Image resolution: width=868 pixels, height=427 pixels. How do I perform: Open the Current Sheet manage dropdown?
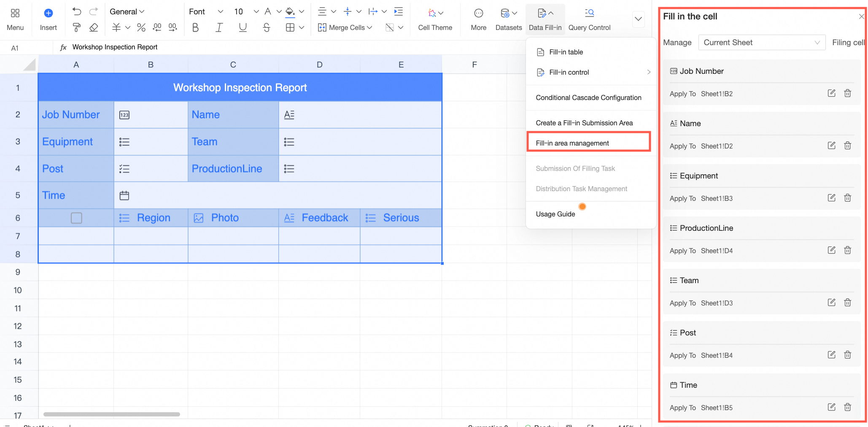[762, 43]
